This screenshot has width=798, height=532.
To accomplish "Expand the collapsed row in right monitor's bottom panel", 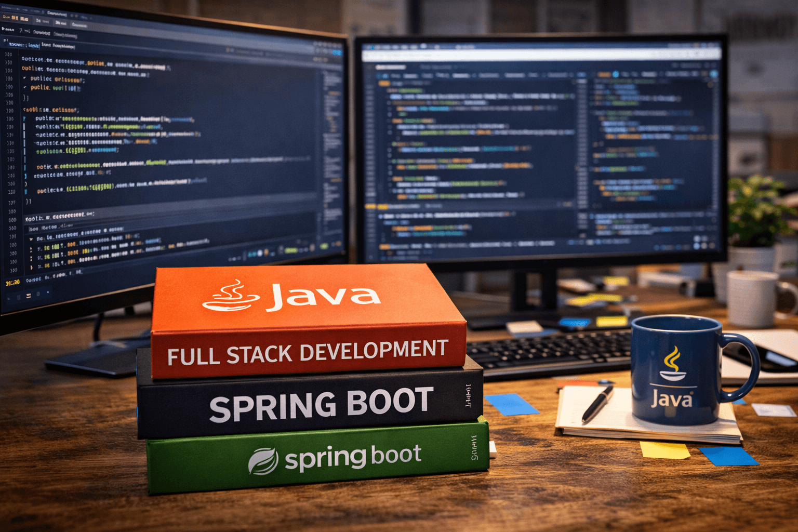I will (x=381, y=216).
